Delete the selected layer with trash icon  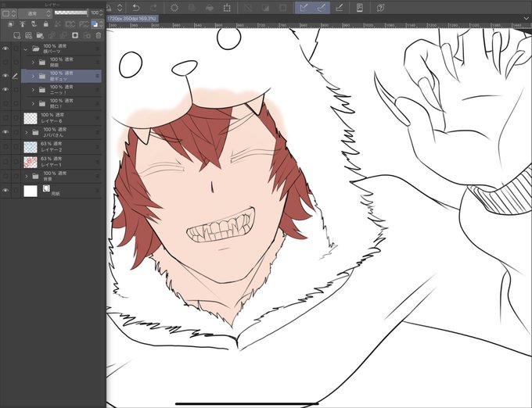pyautogui.click(x=98, y=35)
